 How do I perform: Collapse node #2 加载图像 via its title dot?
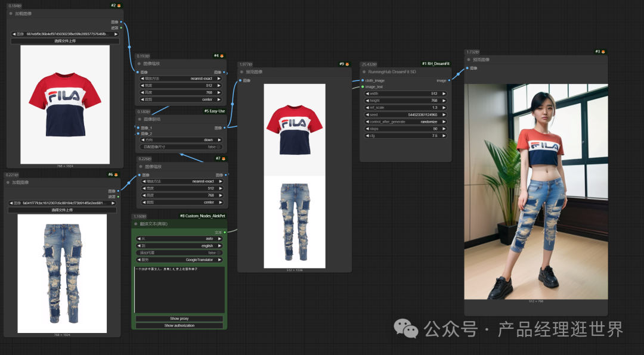(x=11, y=14)
